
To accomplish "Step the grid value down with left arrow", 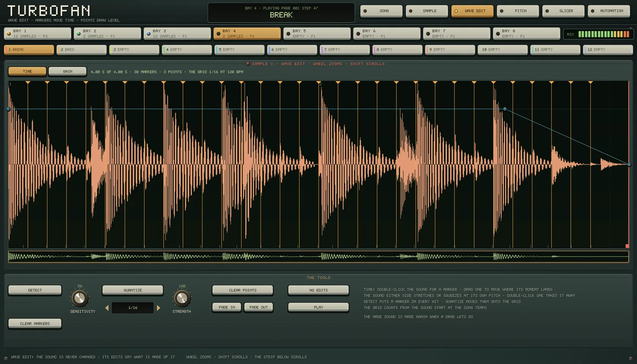I will [107, 308].
